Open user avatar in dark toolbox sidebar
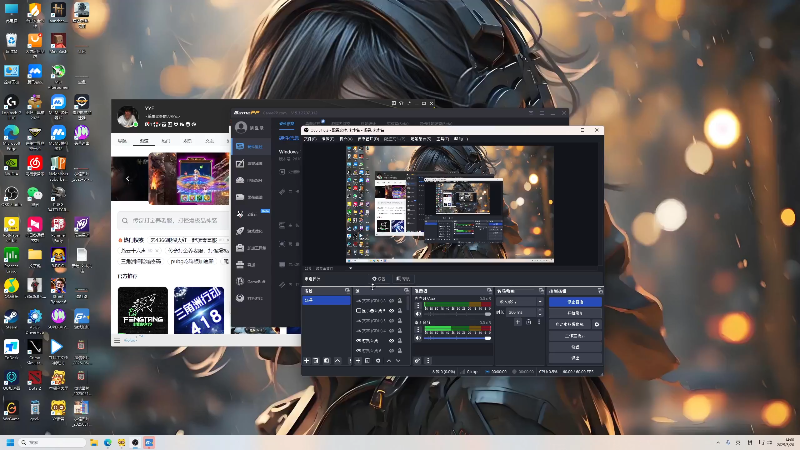The width and height of the screenshot is (800, 450). 241,127
